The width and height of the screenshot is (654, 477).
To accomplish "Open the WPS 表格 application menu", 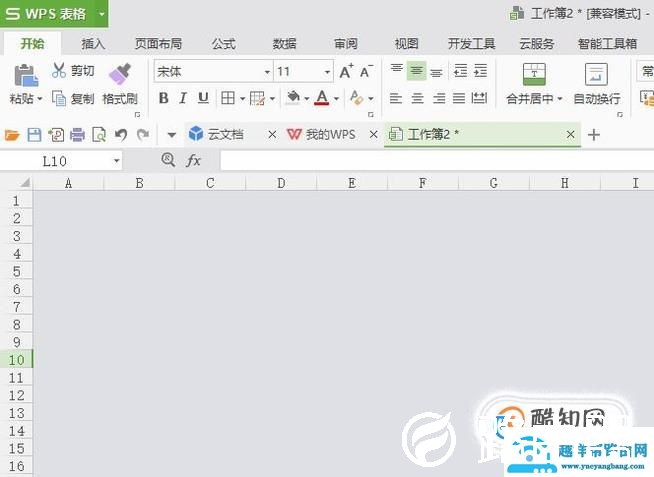I will click(x=54, y=14).
